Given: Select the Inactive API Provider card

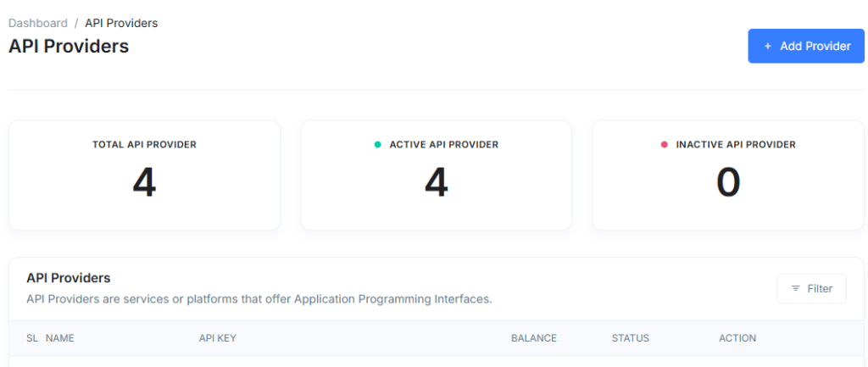Looking at the screenshot, I should pos(727,175).
